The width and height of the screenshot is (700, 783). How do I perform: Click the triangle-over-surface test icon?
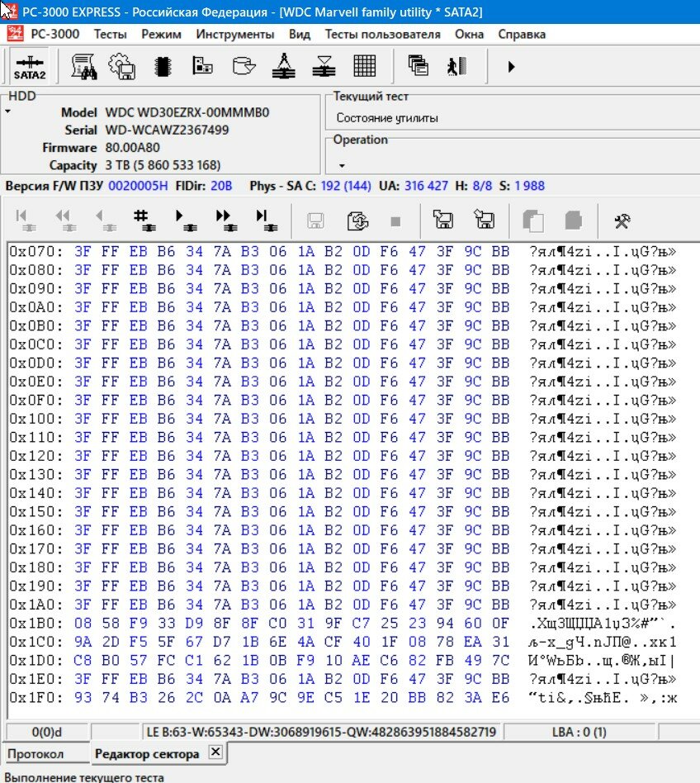click(284, 66)
